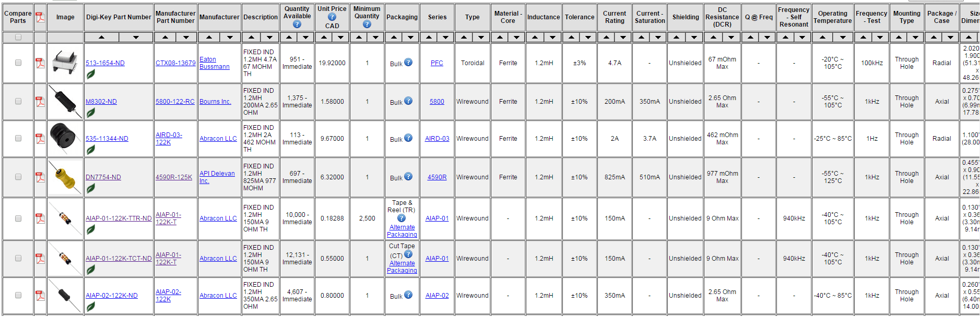Click Quantity Available help icon
This screenshot has width=980, height=317.
pos(297,24)
